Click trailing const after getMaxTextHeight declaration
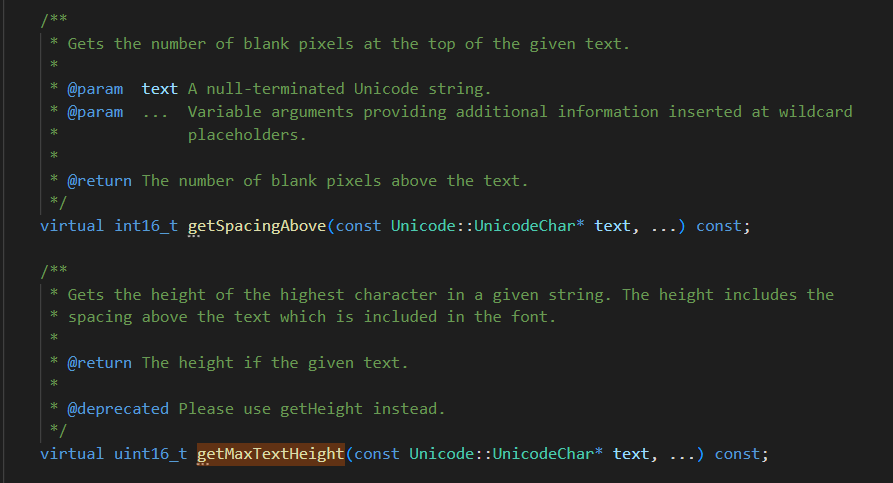 [737, 454]
